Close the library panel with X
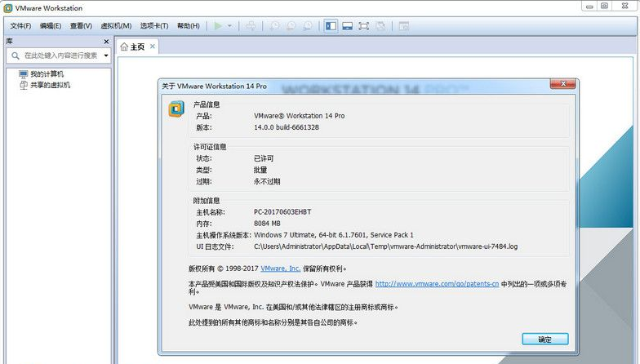 point(106,41)
